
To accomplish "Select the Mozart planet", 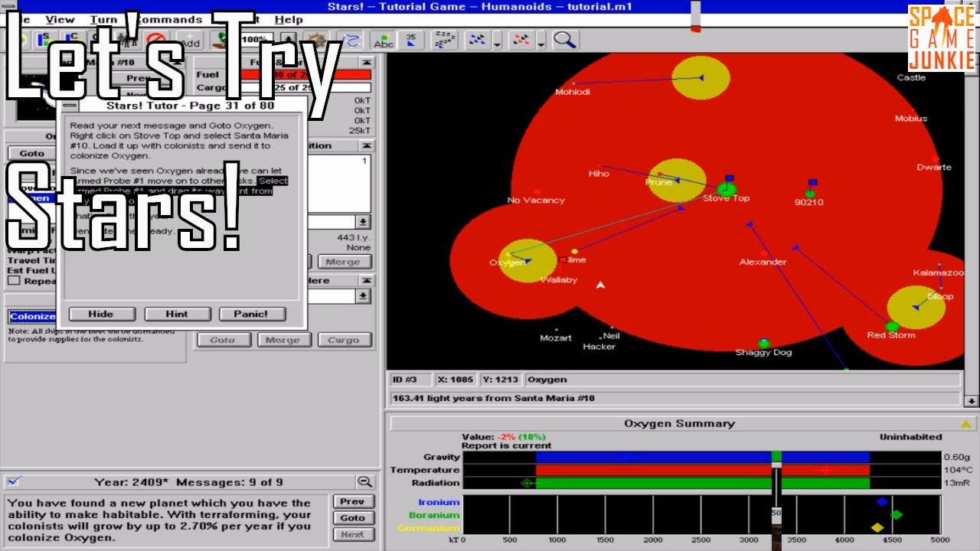I will point(557,329).
